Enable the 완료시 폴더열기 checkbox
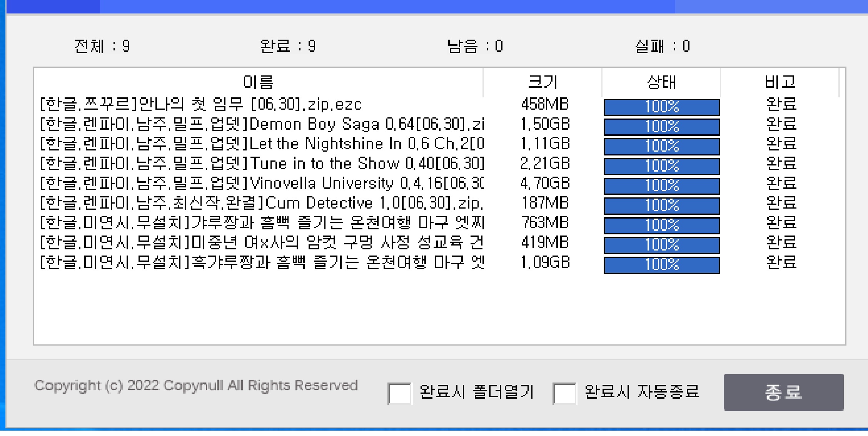This screenshot has height=436, width=868. tap(399, 393)
